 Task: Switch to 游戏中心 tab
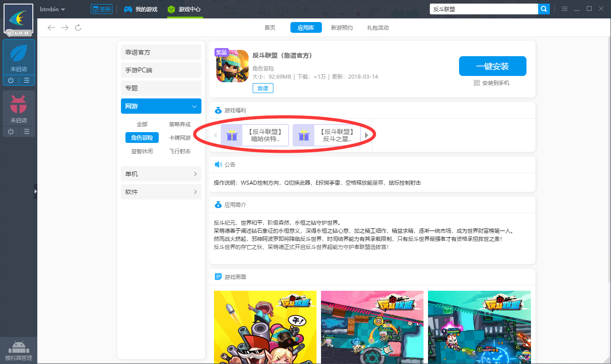click(184, 9)
